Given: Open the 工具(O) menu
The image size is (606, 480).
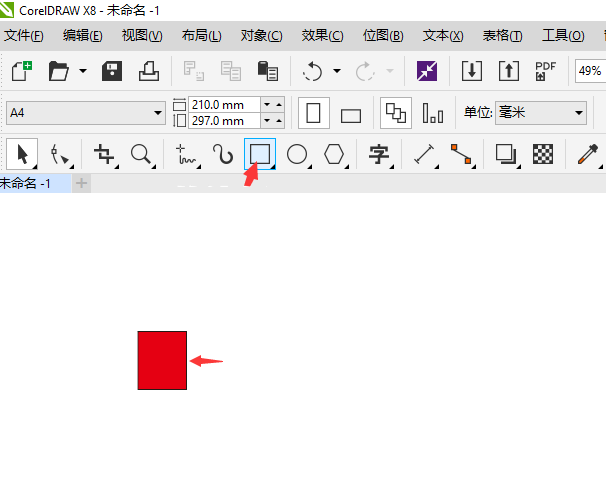Looking at the screenshot, I should [x=563, y=36].
